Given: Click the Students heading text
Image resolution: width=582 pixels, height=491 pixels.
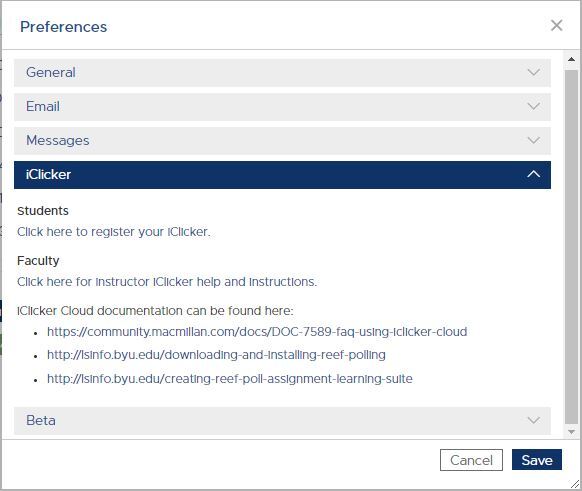Looking at the screenshot, I should pyautogui.click(x=43, y=211).
